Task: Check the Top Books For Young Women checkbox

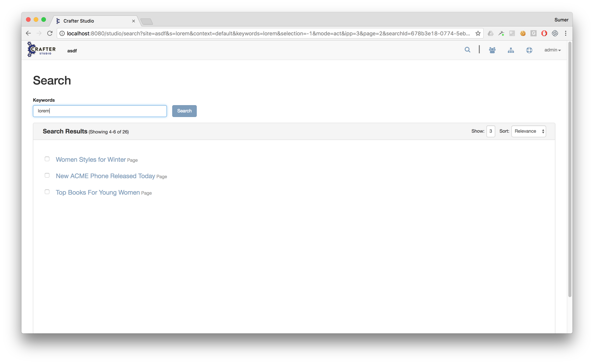Action: [x=47, y=192]
